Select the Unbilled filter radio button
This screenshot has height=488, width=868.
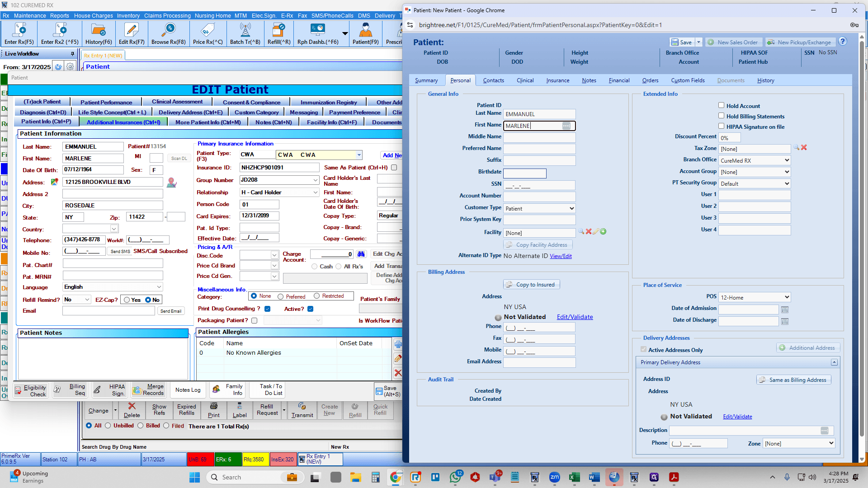point(108,426)
